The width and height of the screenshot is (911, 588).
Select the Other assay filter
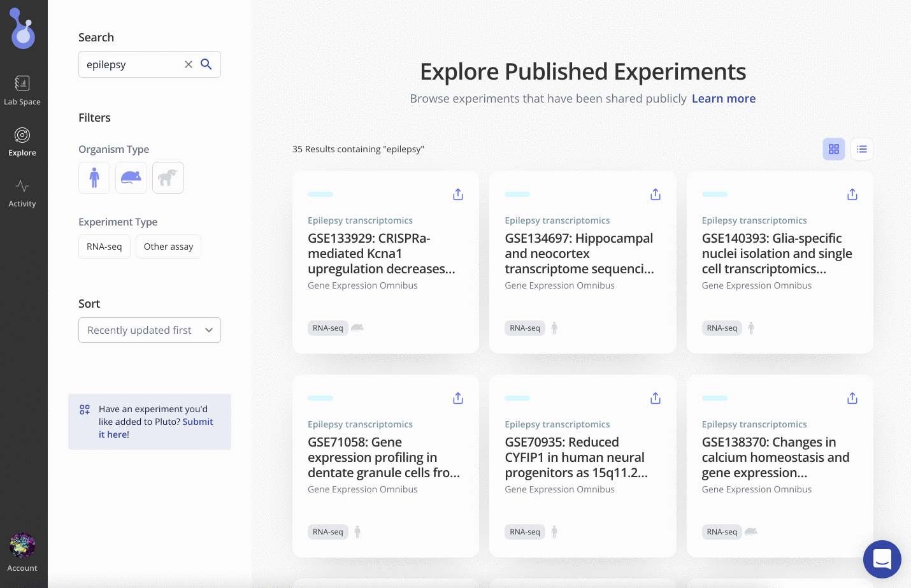[x=168, y=247]
